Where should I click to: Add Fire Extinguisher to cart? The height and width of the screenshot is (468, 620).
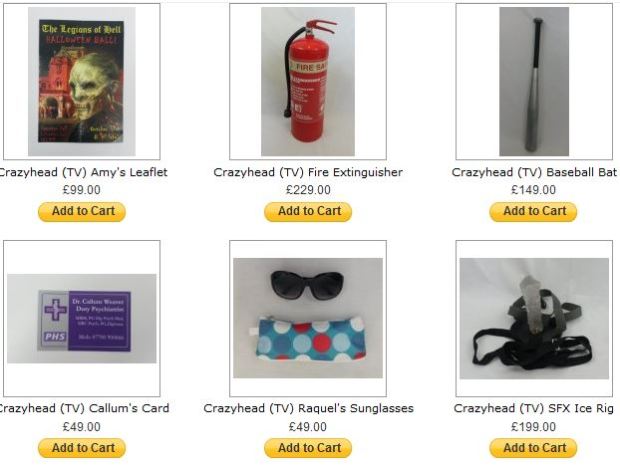click(308, 211)
